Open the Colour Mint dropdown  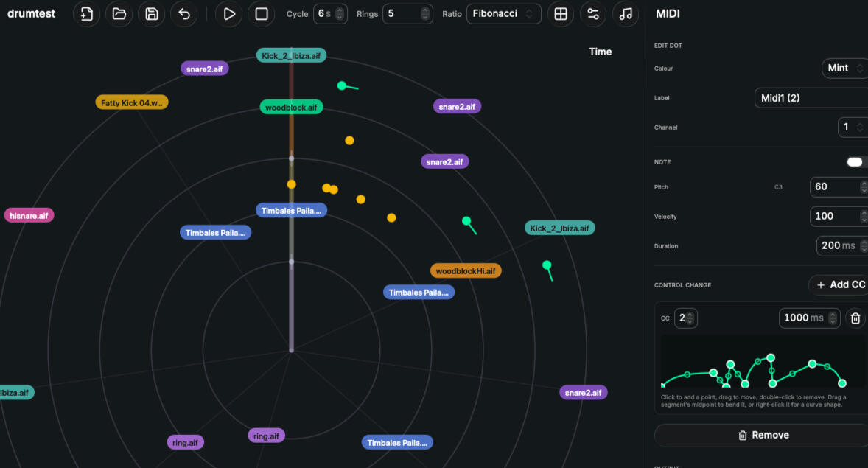[x=844, y=68]
